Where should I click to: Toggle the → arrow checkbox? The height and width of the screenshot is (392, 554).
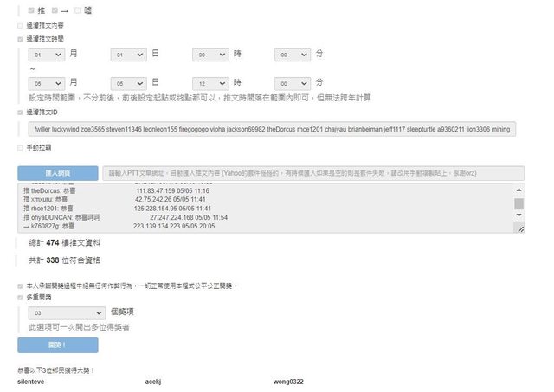coord(55,10)
